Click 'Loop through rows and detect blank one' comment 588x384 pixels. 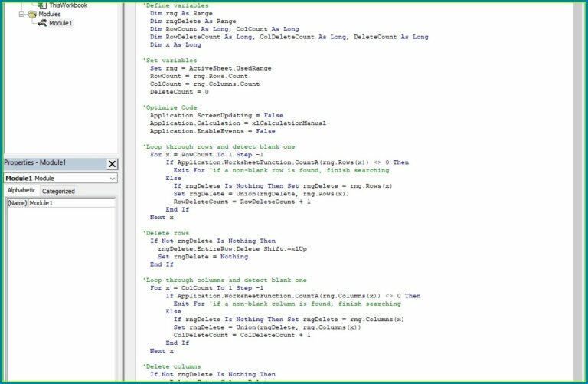pos(219,146)
